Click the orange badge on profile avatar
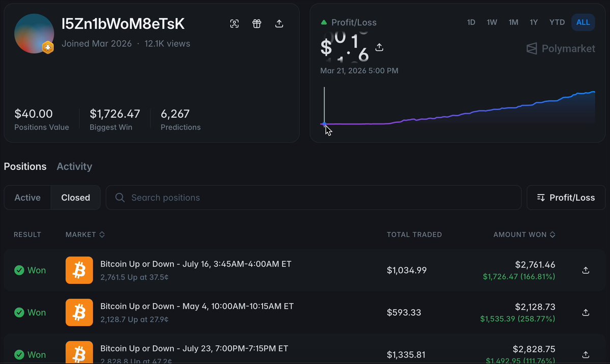Viewport: 610px width, 364px height. [x=48, y=47]
